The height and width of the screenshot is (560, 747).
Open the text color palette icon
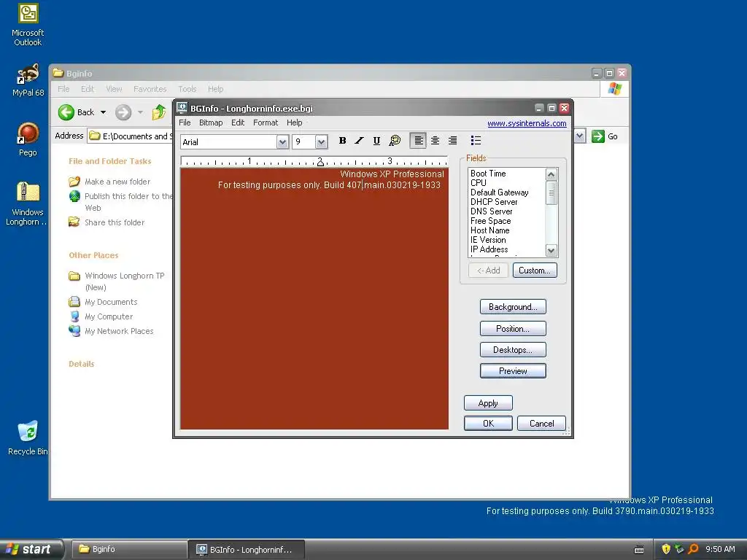[x=395, y=141]
